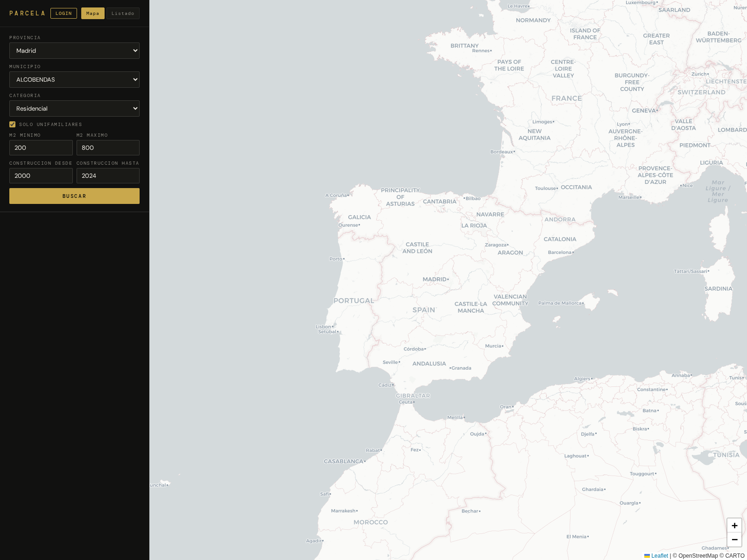Open the LOGIN button
The height and width of the screenshot is (560, 747).
coord(63,13)
